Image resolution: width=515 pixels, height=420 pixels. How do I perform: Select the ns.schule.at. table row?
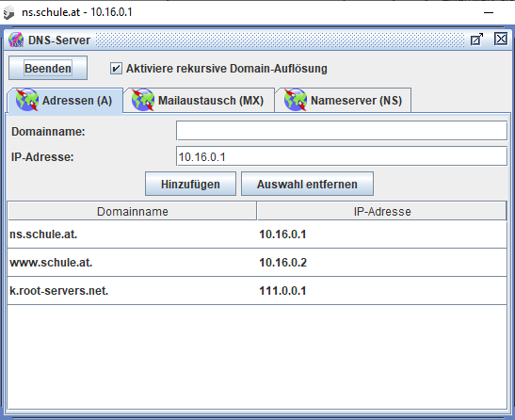pyautogui.click(x=257, y=234)
